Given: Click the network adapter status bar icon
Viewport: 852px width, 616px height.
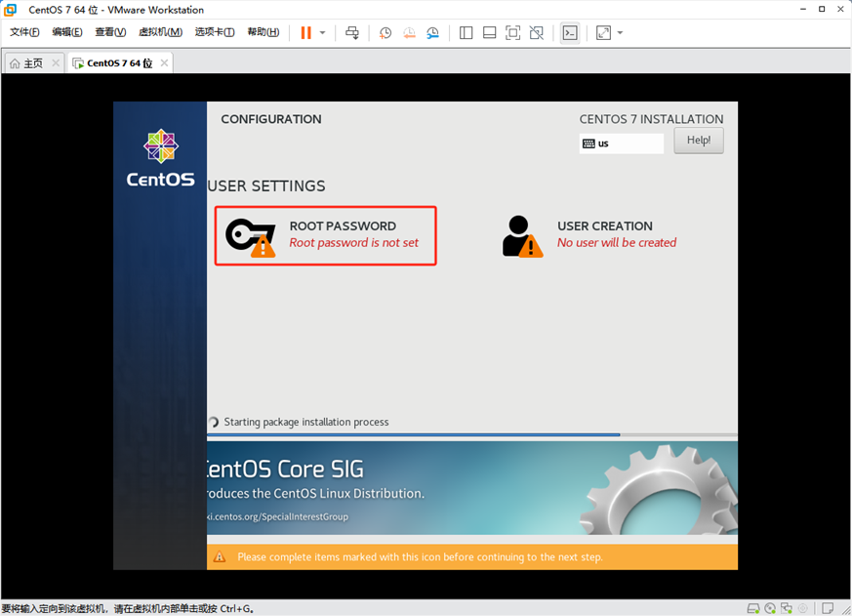Looking at the screenshot, I should click(x=787, y=608).
